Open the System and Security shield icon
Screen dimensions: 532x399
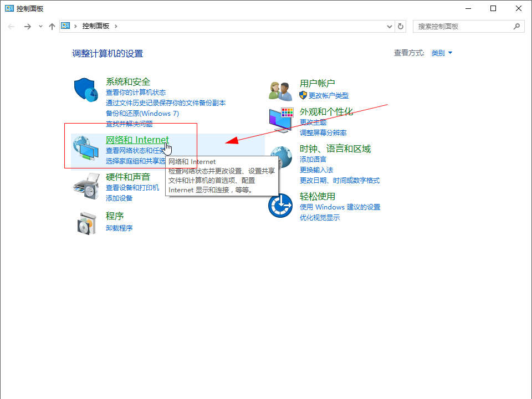click(86, 90)
